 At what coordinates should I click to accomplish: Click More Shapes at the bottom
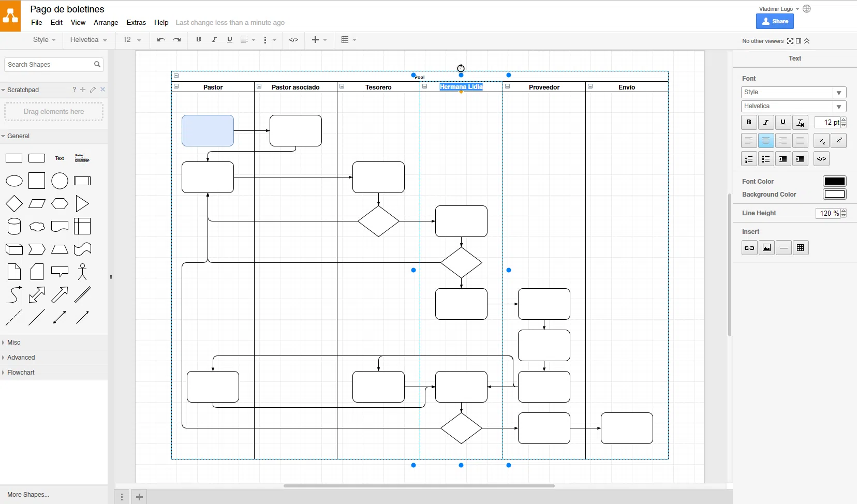tap(28, 495)
